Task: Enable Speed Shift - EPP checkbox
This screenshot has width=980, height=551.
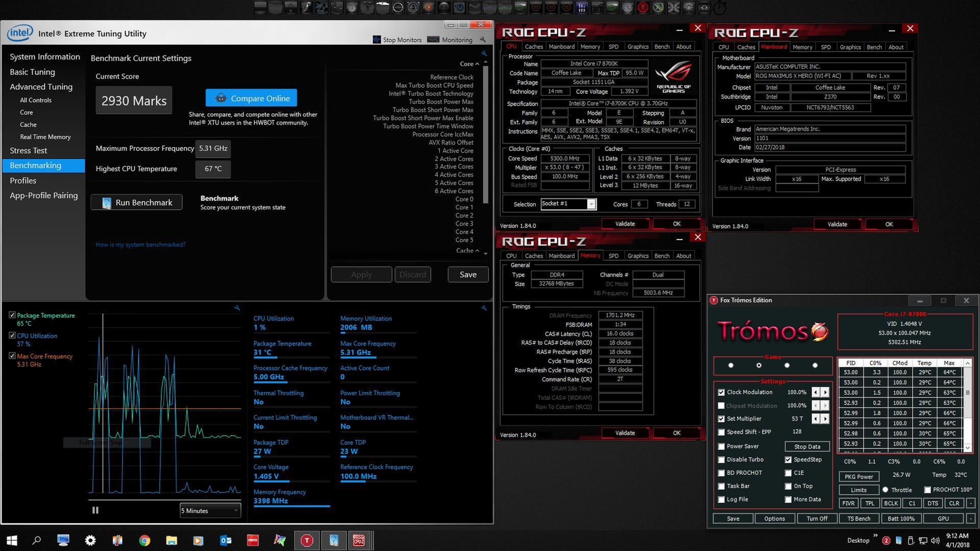Action: point(721,432)
